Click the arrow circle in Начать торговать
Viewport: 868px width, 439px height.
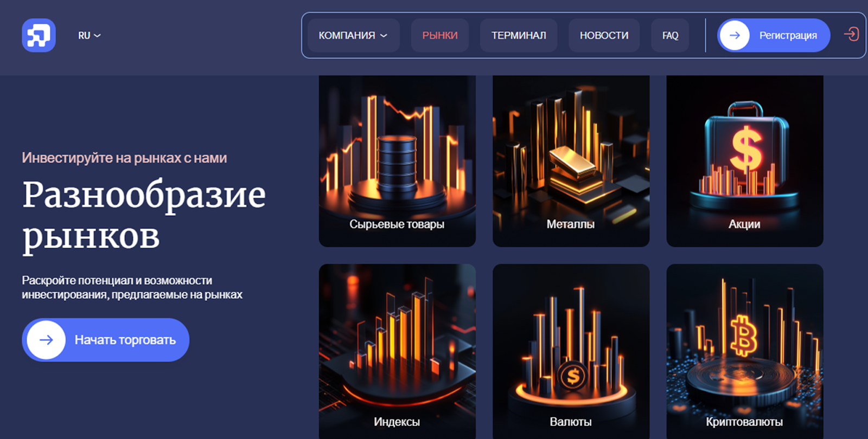(x=46, y=340)
